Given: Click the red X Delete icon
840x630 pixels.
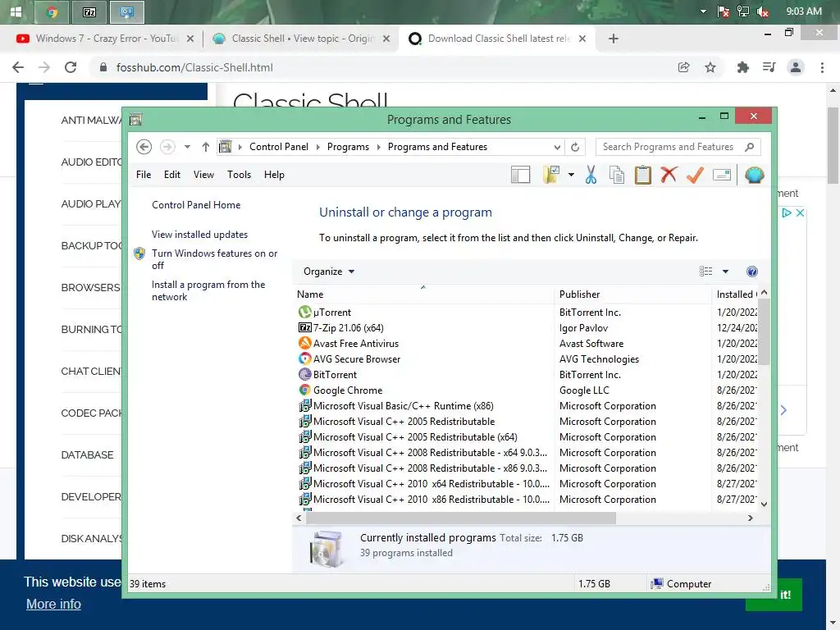Looking at the screenshot, I should point(669,175).
